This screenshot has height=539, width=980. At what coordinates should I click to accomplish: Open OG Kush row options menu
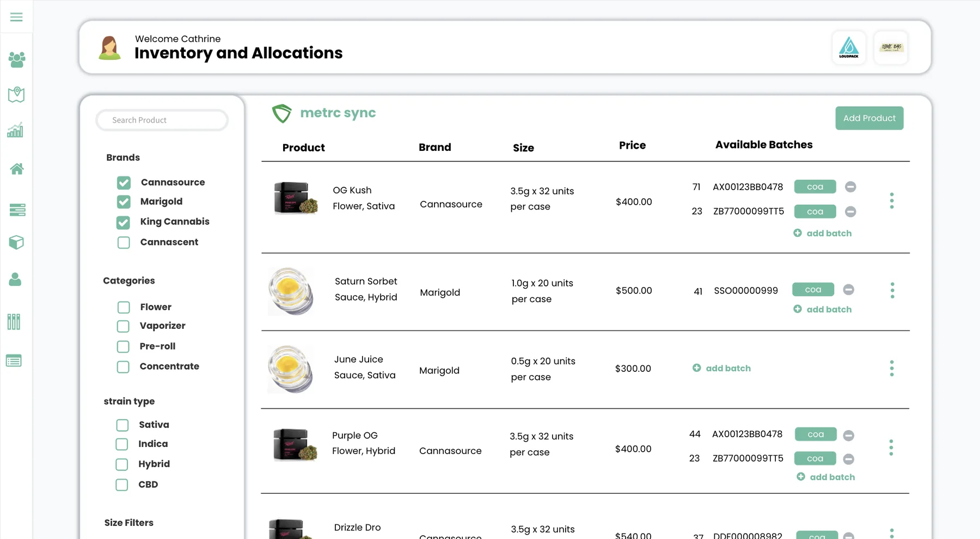(x=892, y=200)
